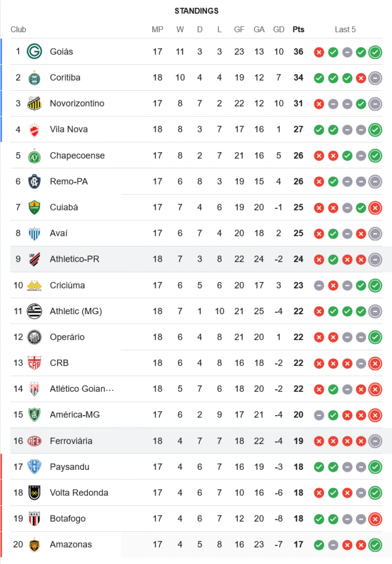Click the Novorizontino crest icon
392x564 pixels.
pyautogui.click(x=34, y=104)
